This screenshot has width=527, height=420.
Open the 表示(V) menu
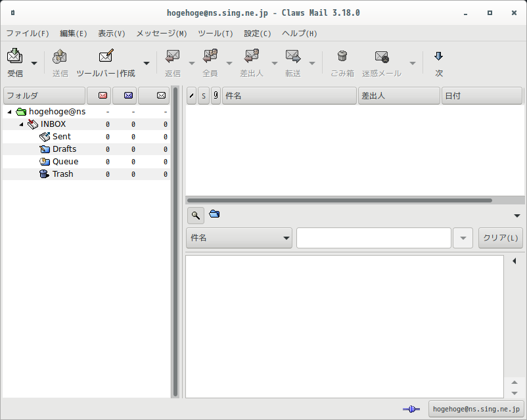pyautogui.click(x=111, y=34)
